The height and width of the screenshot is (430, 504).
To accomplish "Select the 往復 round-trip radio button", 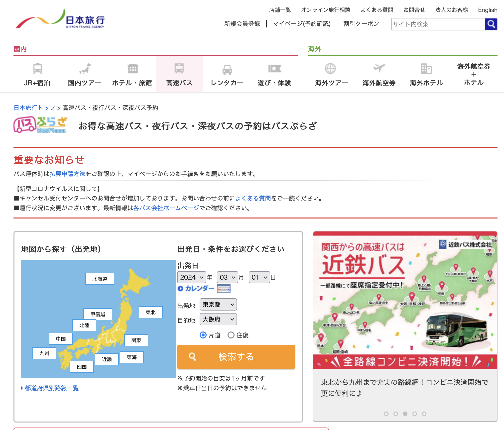I will [x=231, y=335].
